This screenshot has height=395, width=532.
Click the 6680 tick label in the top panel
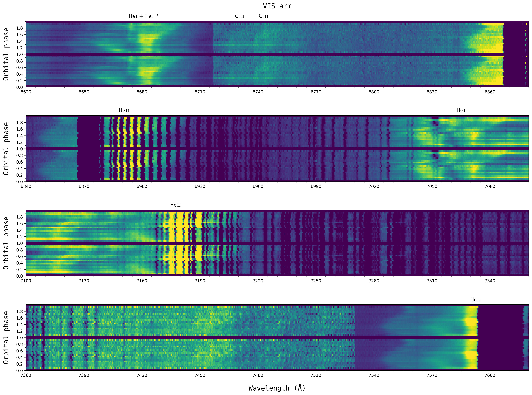[142, 92]
